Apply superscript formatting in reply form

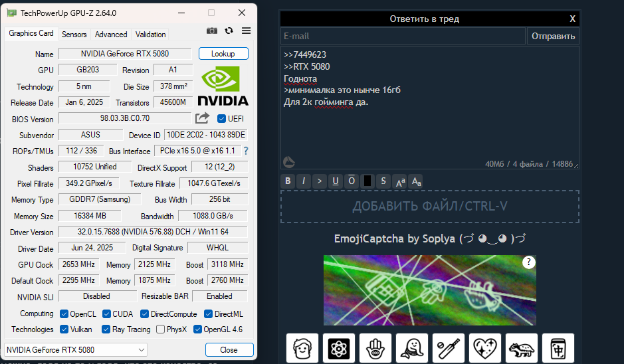tap(400, 181)
